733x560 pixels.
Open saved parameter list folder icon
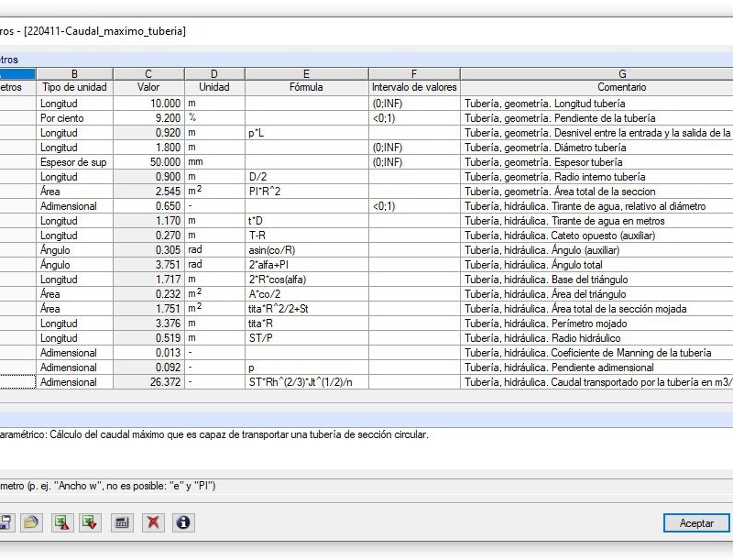pos(31,522)
